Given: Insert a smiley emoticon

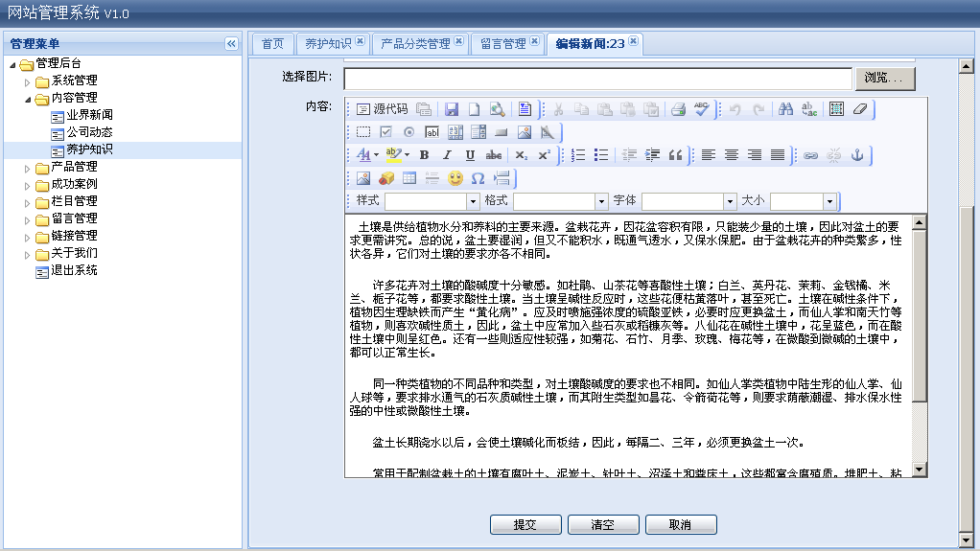Looking at the screenshot, I should pyautogui.click(x=455, y=178).
